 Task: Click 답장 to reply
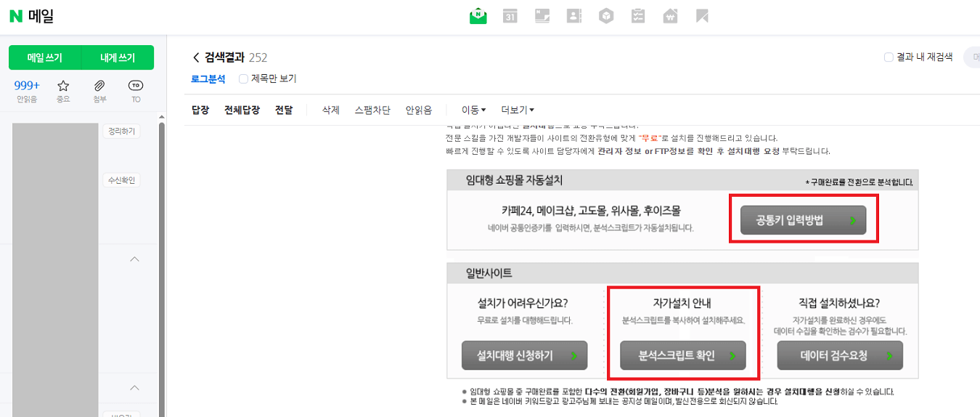(200, 110)
